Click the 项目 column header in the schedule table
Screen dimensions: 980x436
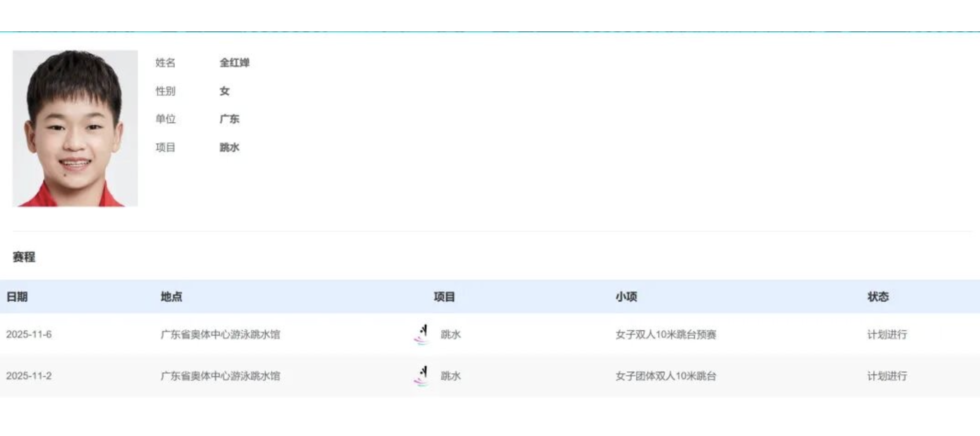tap(444, 297)
